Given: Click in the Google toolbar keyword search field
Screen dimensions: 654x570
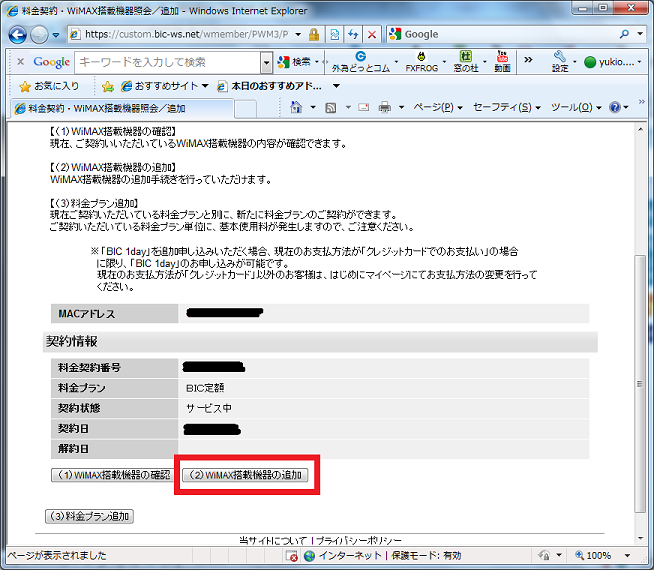Looking at the screenshot, I should coord(165,62).
